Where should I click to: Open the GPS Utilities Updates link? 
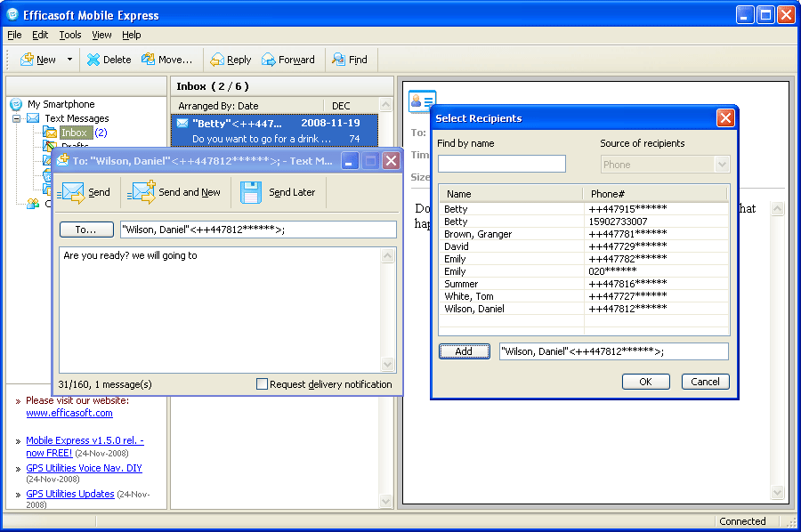[70, 494]
